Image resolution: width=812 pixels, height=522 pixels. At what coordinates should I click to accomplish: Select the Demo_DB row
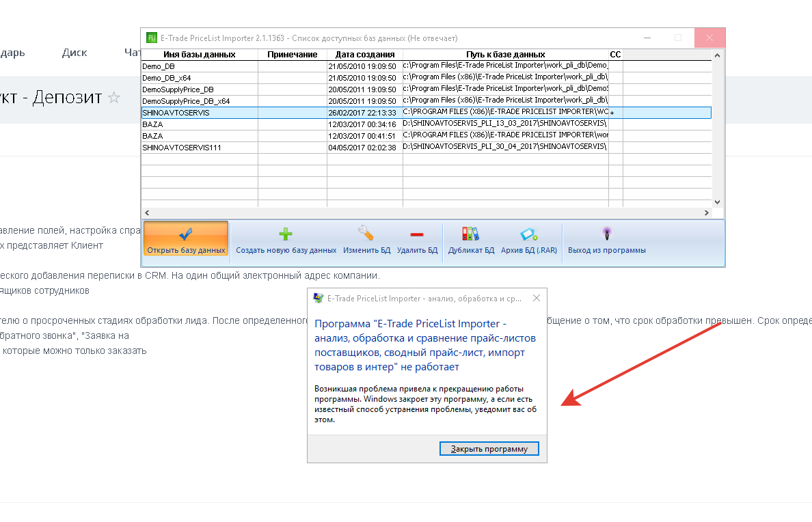[427, 66]
